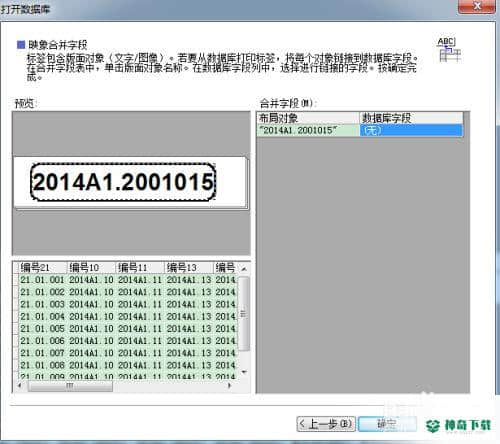Click the 编号11 column header
Viewport: 500px width, 444px height.
[140, 268]
